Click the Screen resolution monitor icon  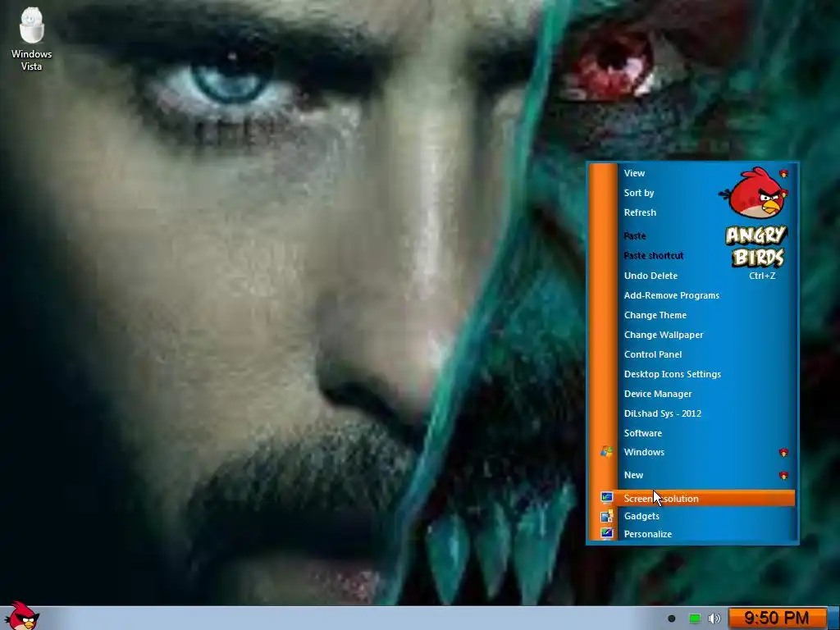pos(606,498)
